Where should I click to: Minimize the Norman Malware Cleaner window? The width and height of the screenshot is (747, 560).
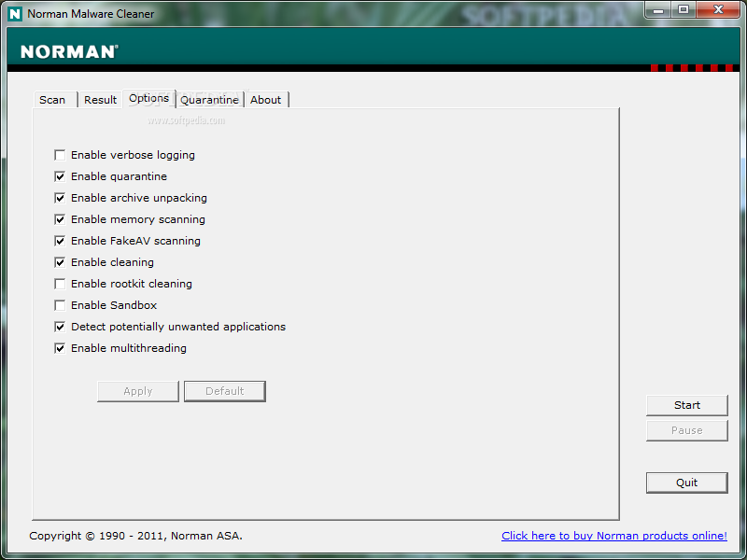tap(658, 10)
